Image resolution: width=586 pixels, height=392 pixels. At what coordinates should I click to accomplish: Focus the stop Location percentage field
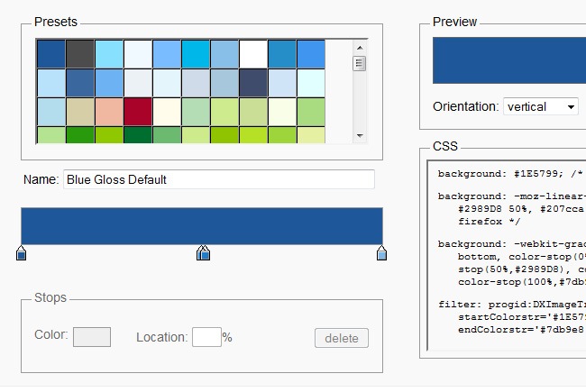point(206,337)
